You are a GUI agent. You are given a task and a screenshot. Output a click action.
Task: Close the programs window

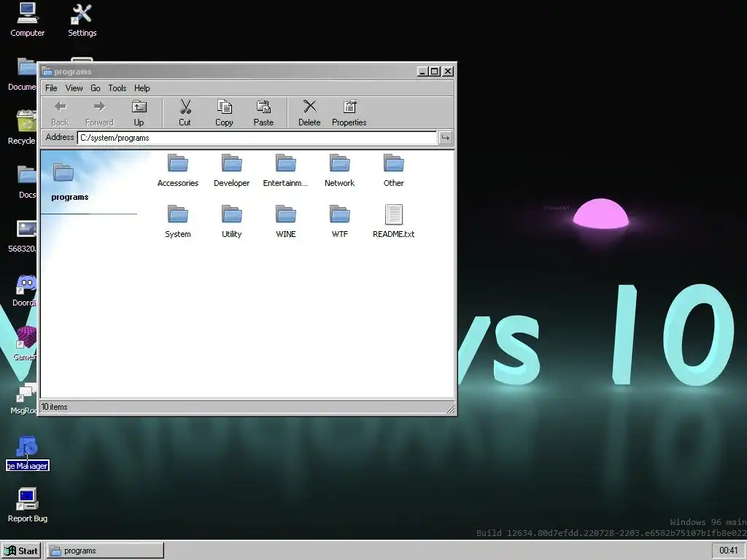pos(448,71)
